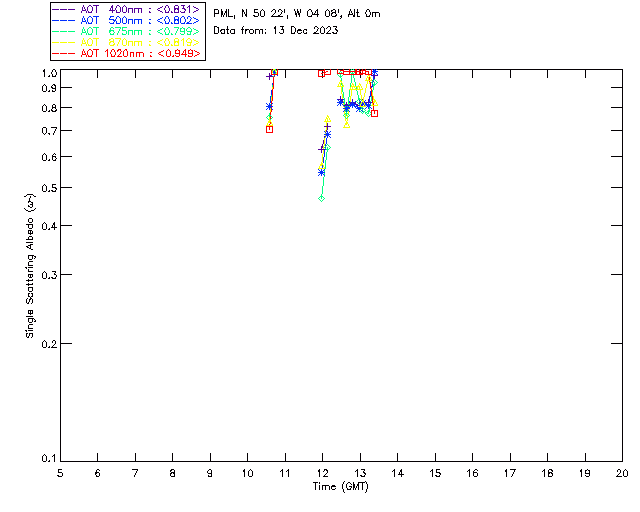Click the red square marker near 0.7
This screenshot has height=512, width=640.
click(x=269, y=129)
